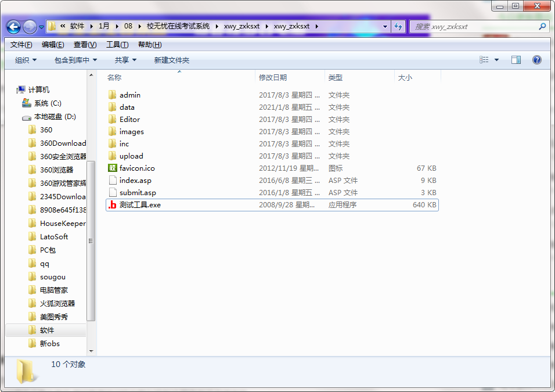Open the 共享 dropdown
Viewport: 555px width, 392px height.
coord(125,60)
